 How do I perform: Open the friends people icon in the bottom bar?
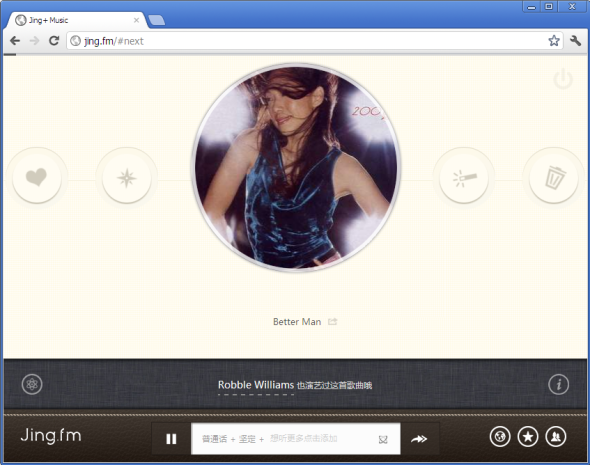click(556, 437)
